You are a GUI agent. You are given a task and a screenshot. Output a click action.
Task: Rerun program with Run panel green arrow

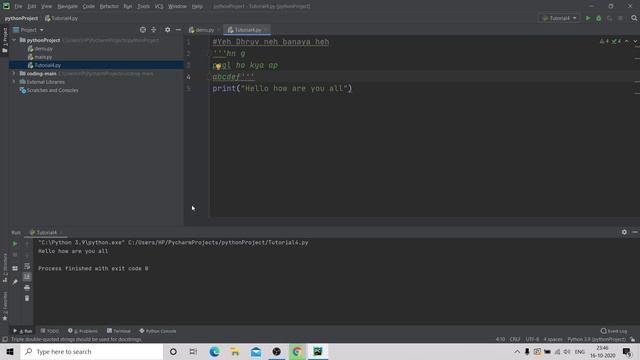15,244
